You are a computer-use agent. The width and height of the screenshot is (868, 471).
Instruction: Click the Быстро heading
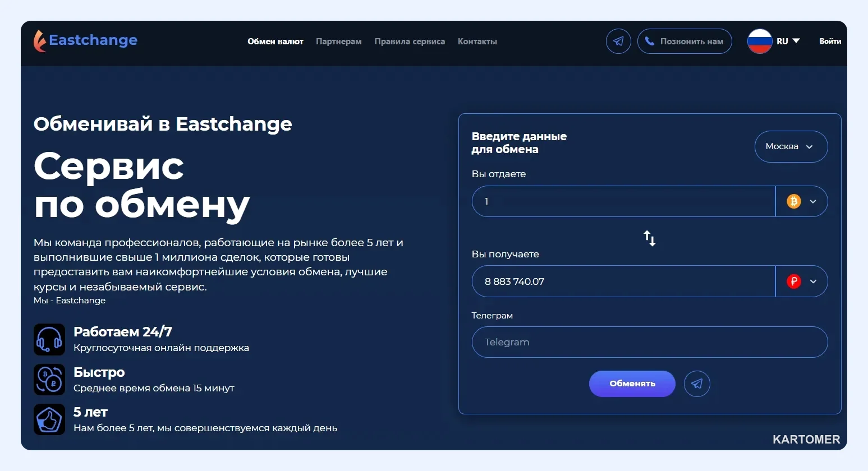click(99, 372)
